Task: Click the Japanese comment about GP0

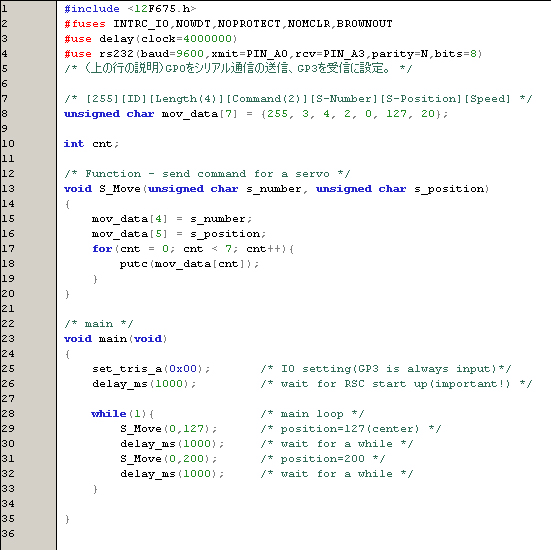Action: click(238, 69)
